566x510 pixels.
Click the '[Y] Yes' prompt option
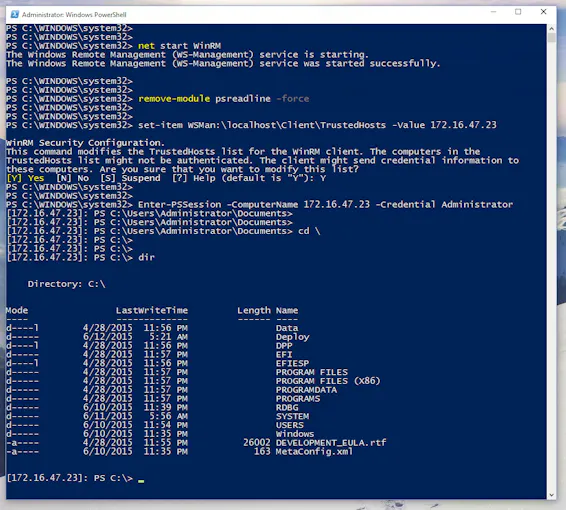click(x=25, y=178)
